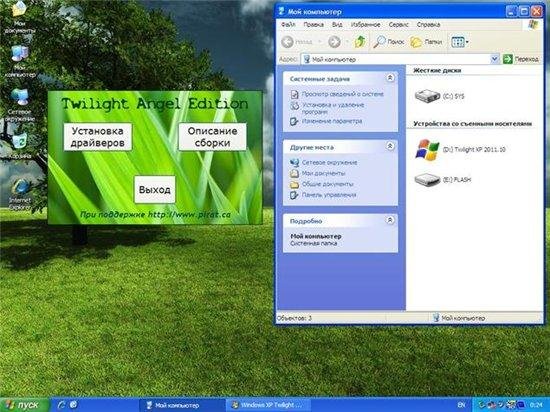Click Просмотр сведений о системе link

(342, 94)
